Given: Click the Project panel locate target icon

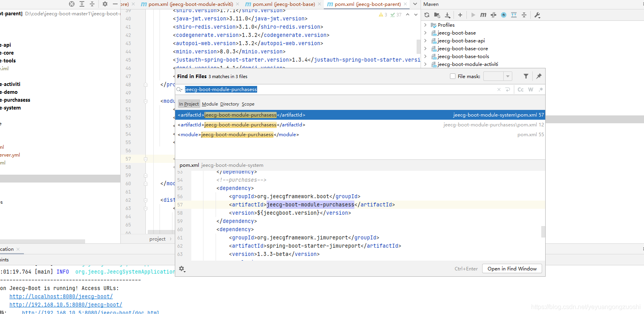Looking at the screenshot, I should pyautogui.click(x=72, y=4).
